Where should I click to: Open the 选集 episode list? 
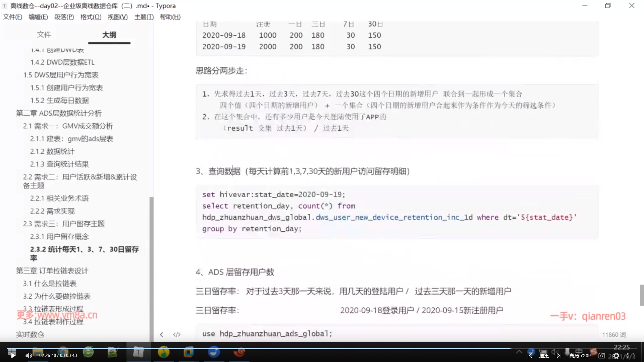(x=544, y=356)
